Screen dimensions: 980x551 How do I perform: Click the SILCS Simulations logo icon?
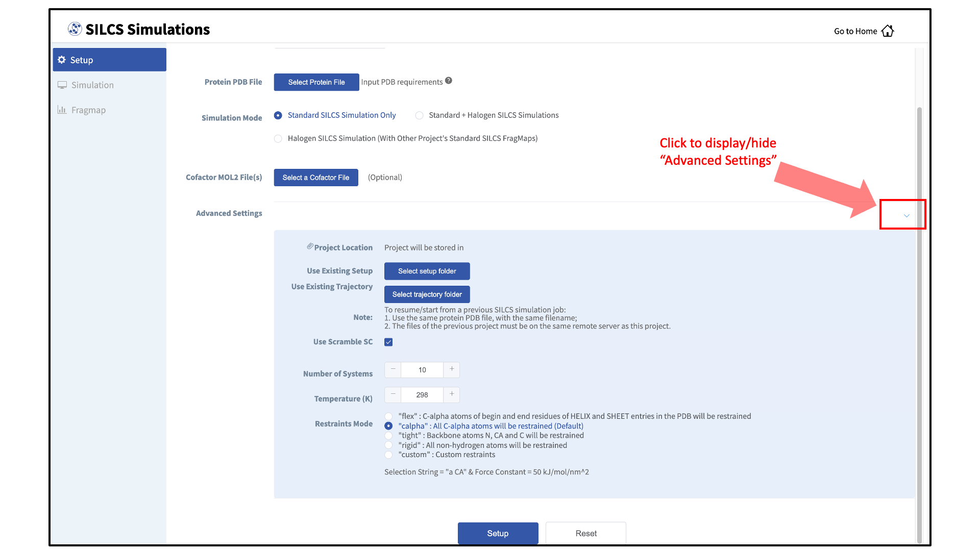click(x=75, y=29)
